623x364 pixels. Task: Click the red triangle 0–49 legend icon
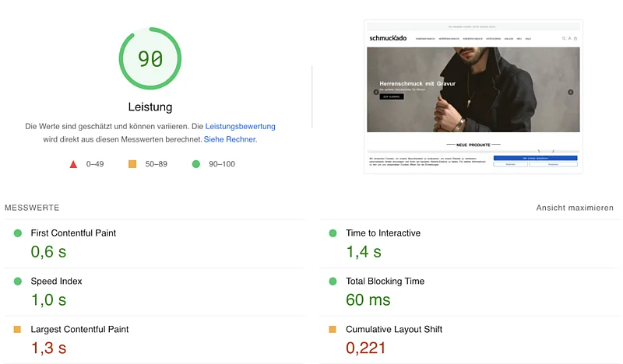point(73,164)
